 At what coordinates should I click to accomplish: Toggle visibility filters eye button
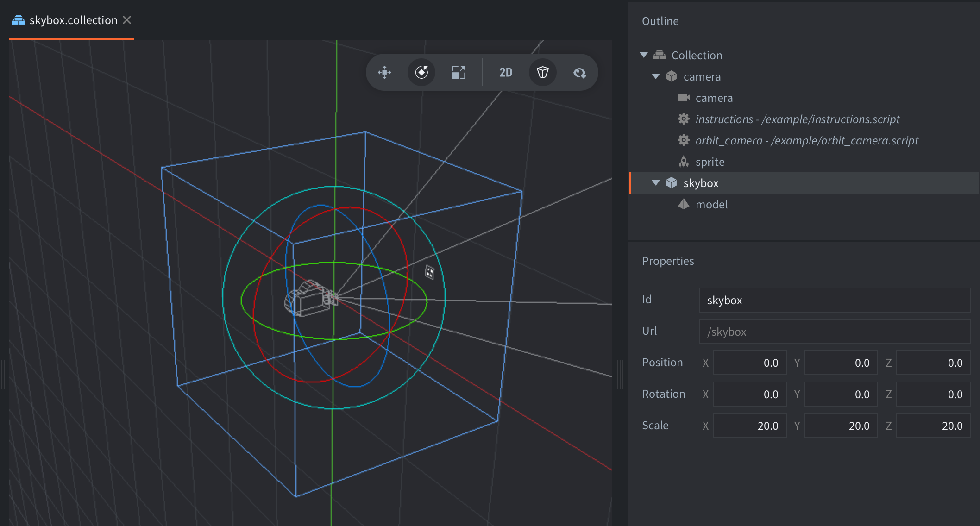pyautogui.click(x=580, y=73)
